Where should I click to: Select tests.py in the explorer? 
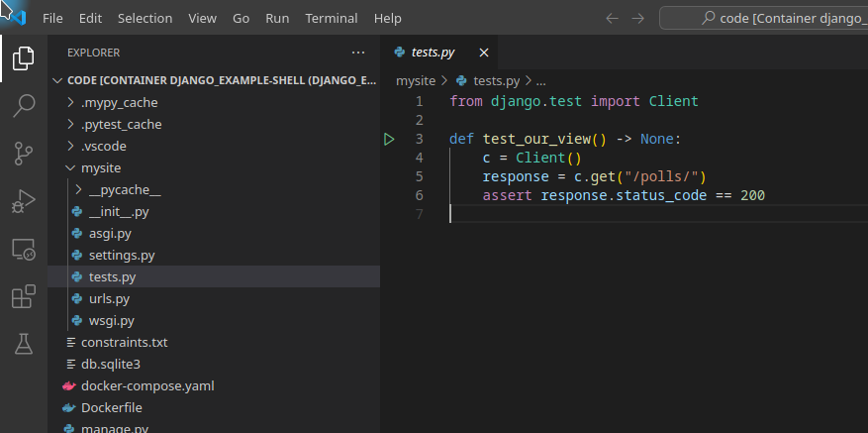(x=214, y=277)
